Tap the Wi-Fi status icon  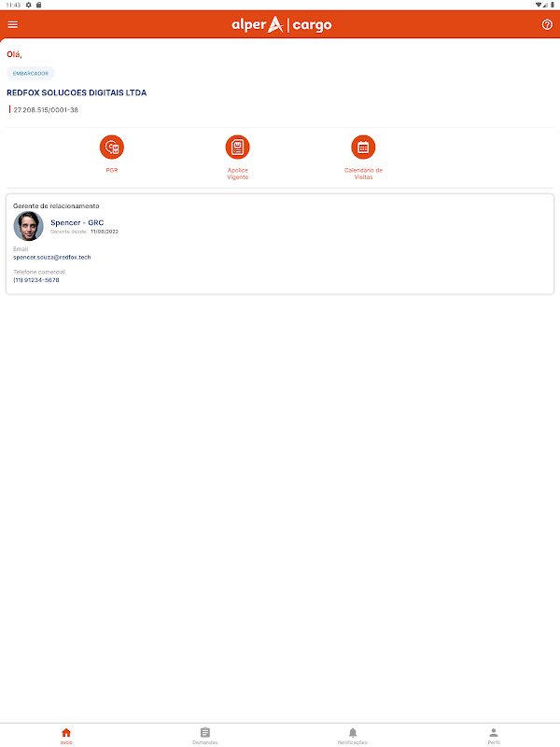539,5
